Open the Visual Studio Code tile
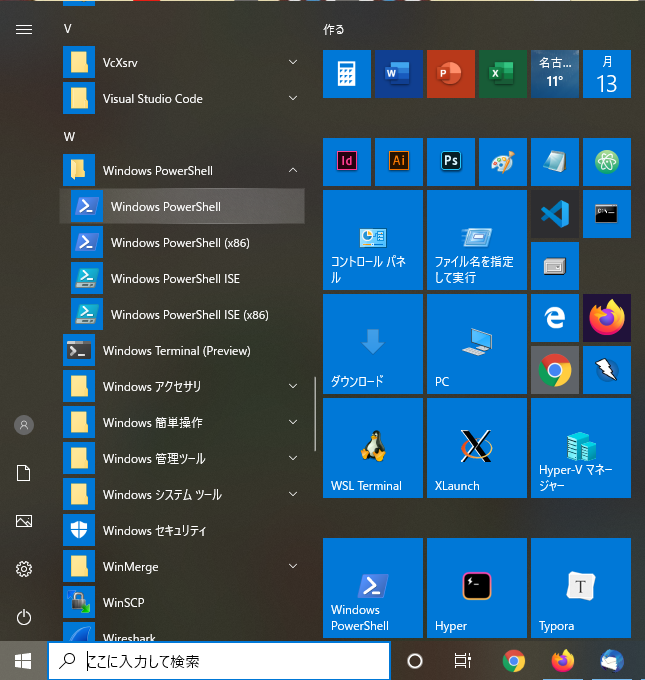This screenshot has width=645, height=680. pos(555,214)
